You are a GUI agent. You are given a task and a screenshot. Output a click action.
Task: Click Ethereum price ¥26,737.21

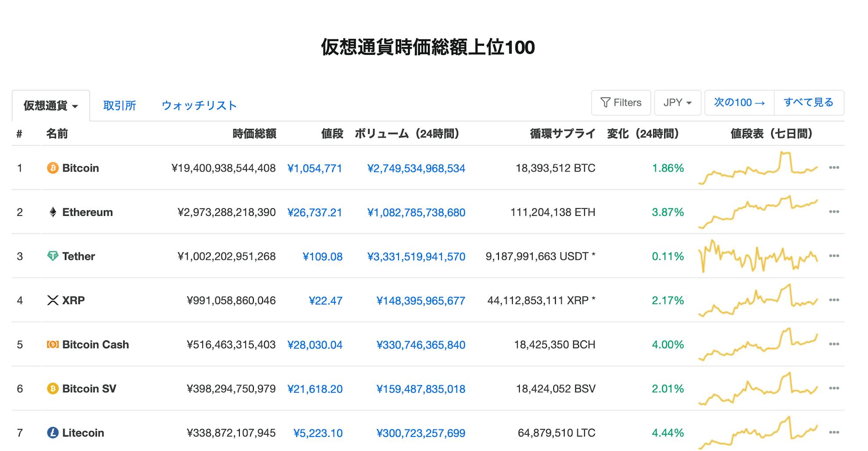pyautogui.click(x=315, y=213)
